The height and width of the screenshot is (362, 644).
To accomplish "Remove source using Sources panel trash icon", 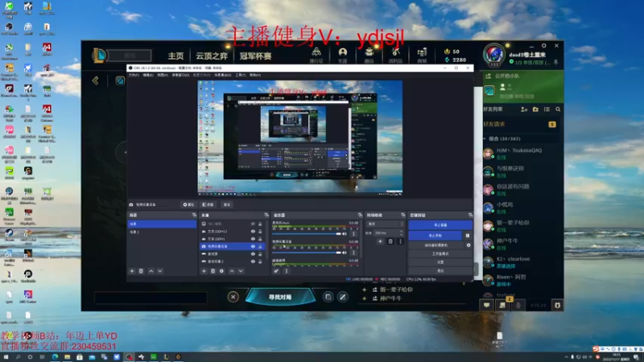I will click(213, 271).
